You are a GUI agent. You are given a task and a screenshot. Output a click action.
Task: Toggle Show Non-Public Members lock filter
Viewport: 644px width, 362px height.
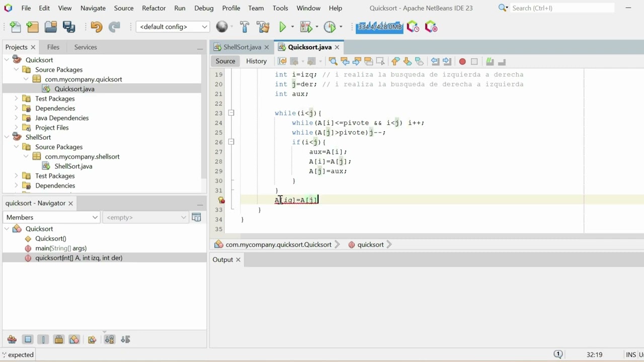[x=59, y=339]
